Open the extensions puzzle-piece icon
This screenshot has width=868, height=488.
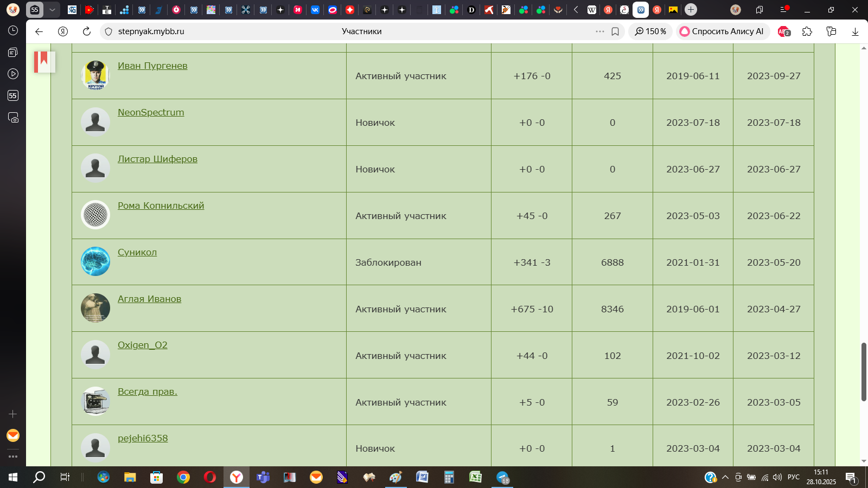tap(807, 31)
